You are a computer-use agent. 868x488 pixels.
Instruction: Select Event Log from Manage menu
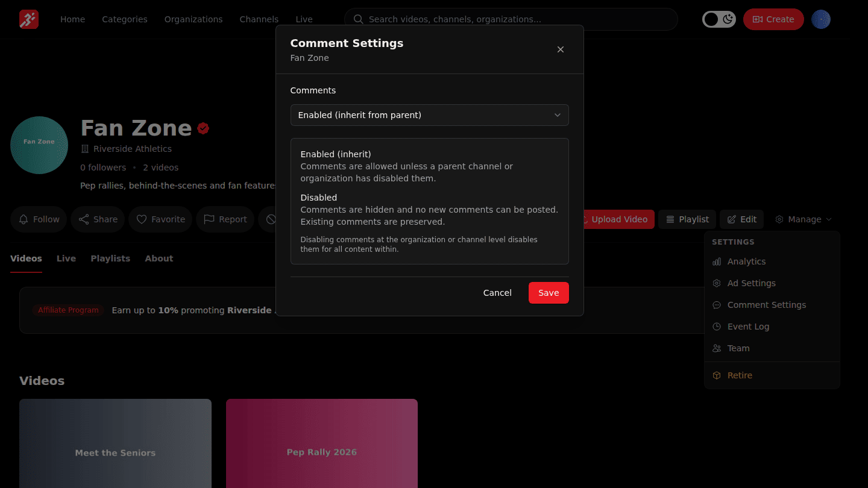(x=772, y=327)
